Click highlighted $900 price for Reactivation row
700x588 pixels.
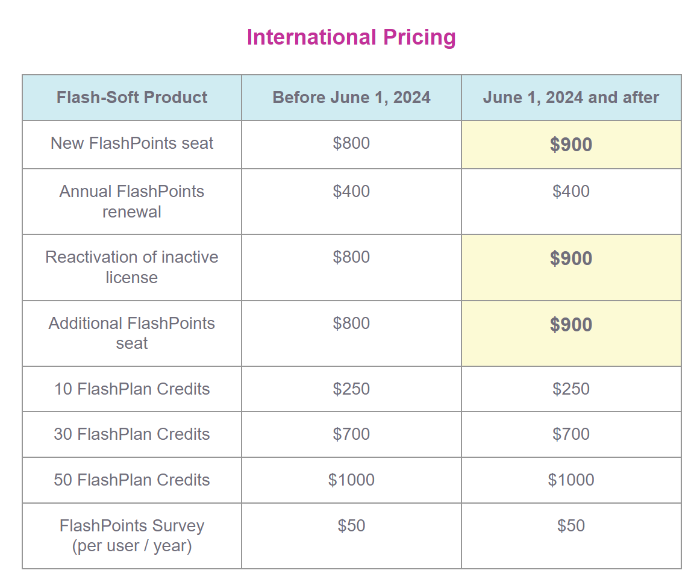[570, 258]
